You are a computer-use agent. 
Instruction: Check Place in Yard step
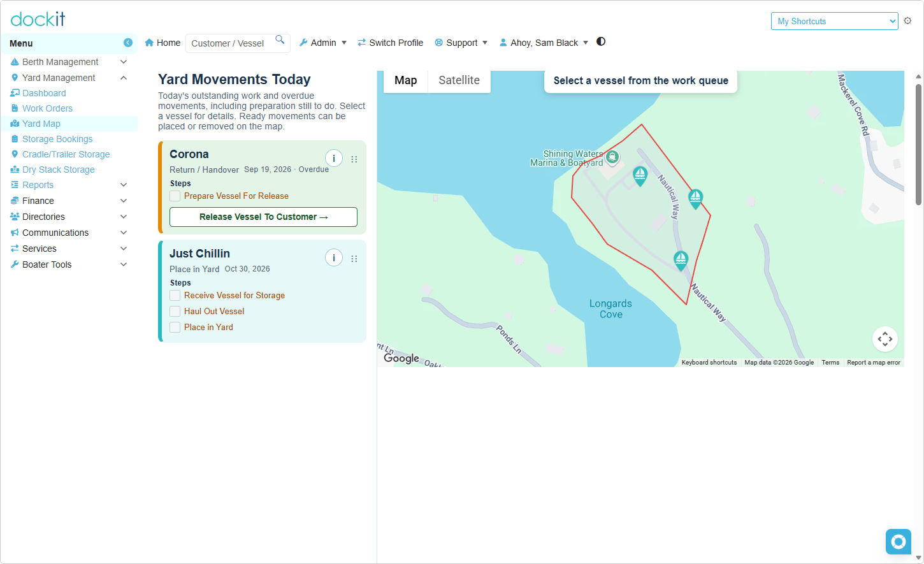coord(175,328)
